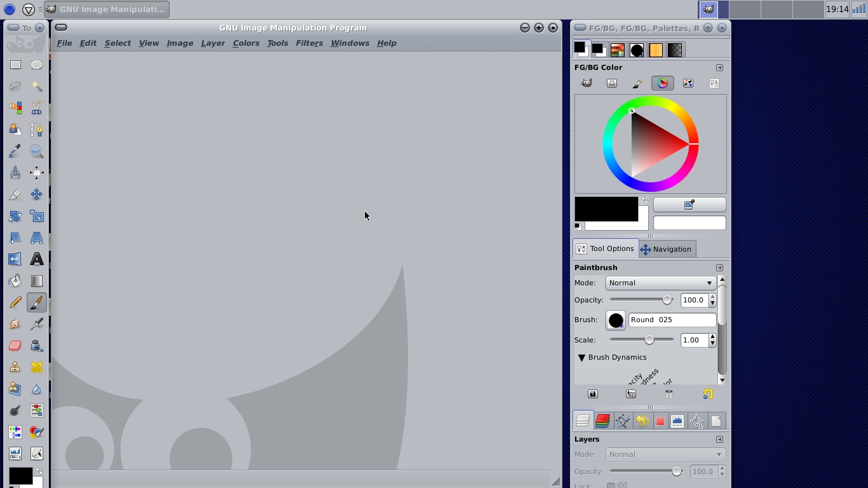Open the Filters menu
The image size is (868, 488).
pos(309,43)
